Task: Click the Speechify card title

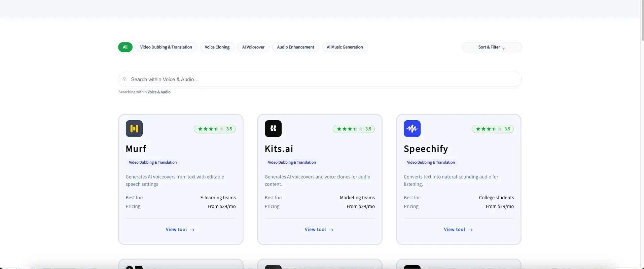Action: point(426,149)
